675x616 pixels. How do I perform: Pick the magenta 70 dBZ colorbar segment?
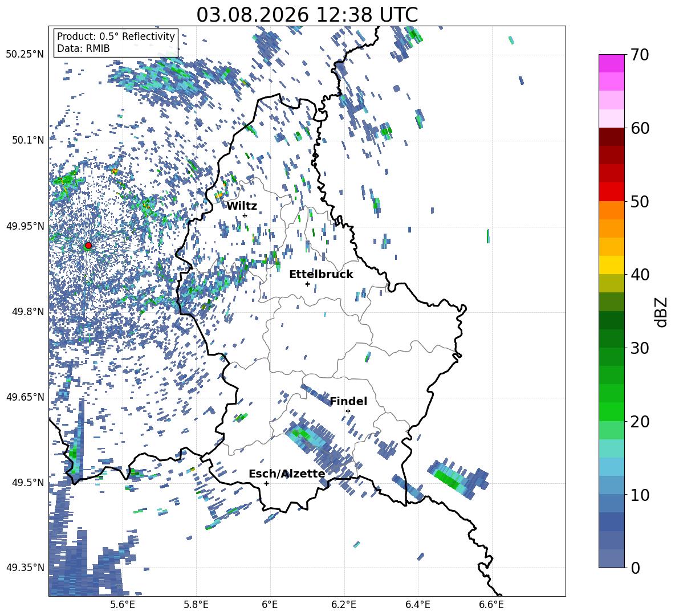(x=611, y=63)
